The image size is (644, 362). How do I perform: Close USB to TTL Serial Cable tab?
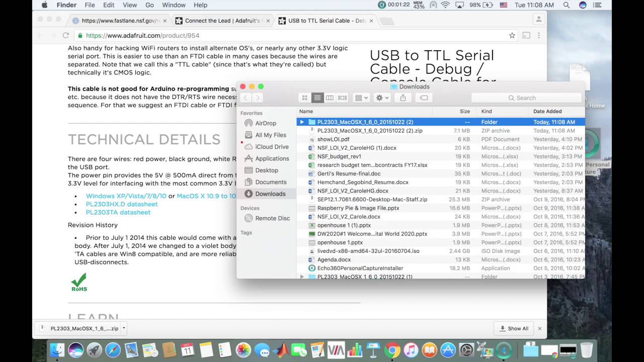[x=371, y=21]
